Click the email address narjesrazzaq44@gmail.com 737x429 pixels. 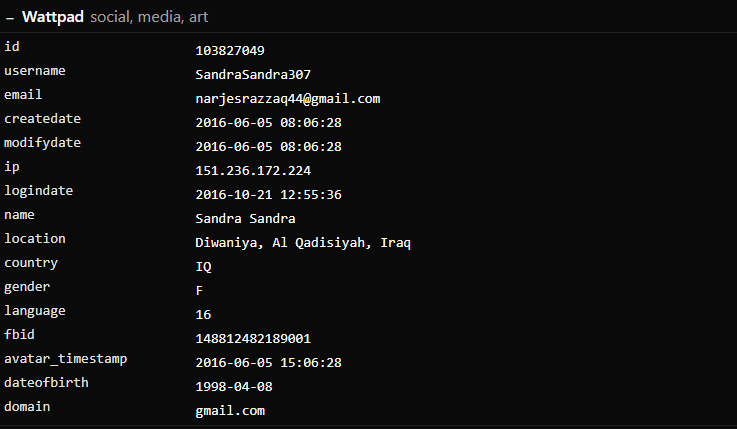click(x=288, y=99)
